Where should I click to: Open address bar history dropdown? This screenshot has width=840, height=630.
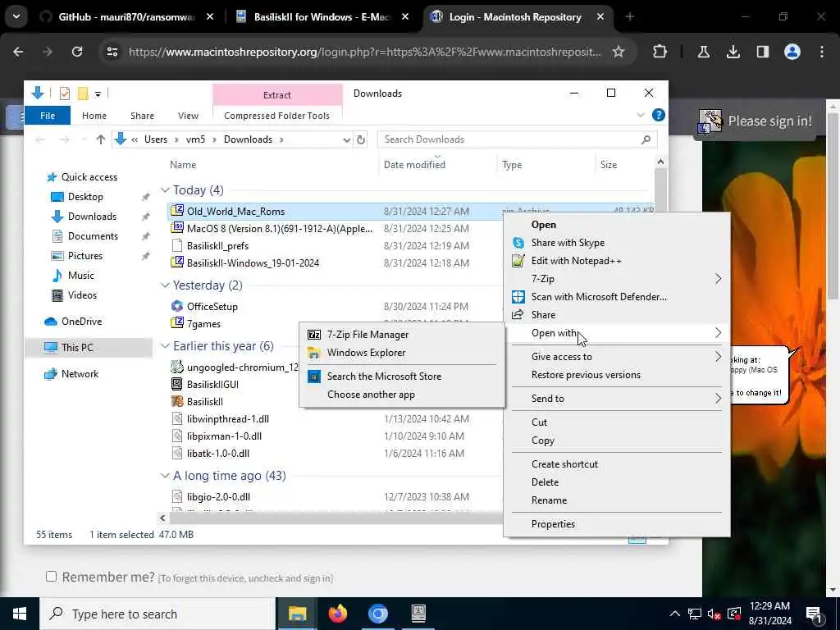tap(347, 139)
